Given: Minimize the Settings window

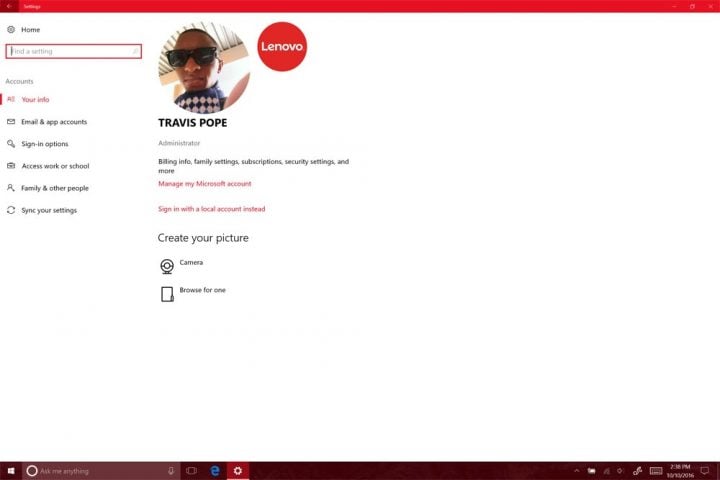Looking at the screenshot, I should (x=674, y=6).
